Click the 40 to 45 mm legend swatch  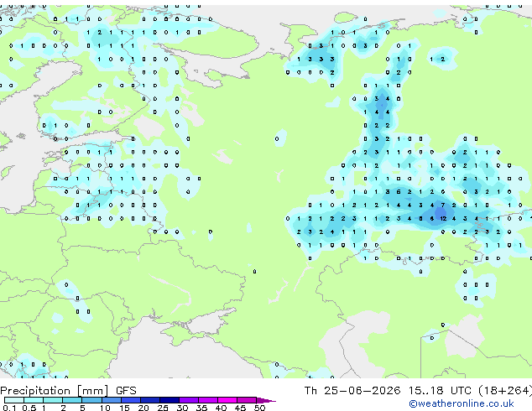click(227, 400)
